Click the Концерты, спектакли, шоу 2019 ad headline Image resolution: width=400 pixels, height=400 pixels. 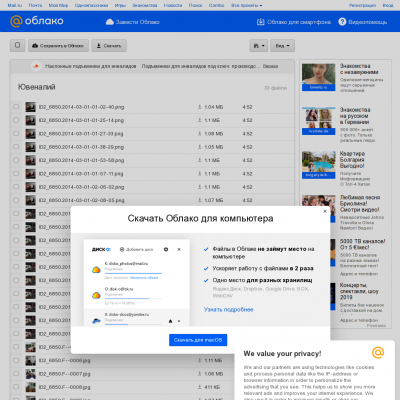coord(359,291)
